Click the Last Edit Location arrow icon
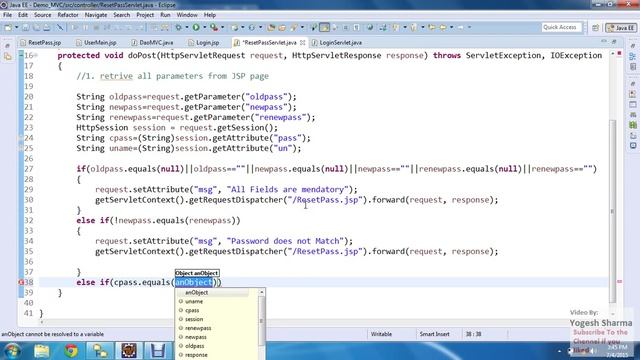Viewport: 640px width, 360px height. click(431, 27)
